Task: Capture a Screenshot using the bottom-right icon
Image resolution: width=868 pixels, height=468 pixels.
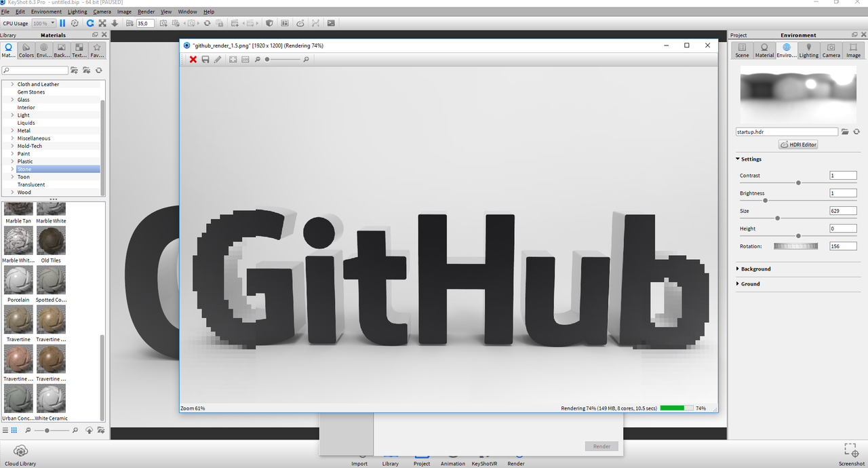Action: click(852, 451)
